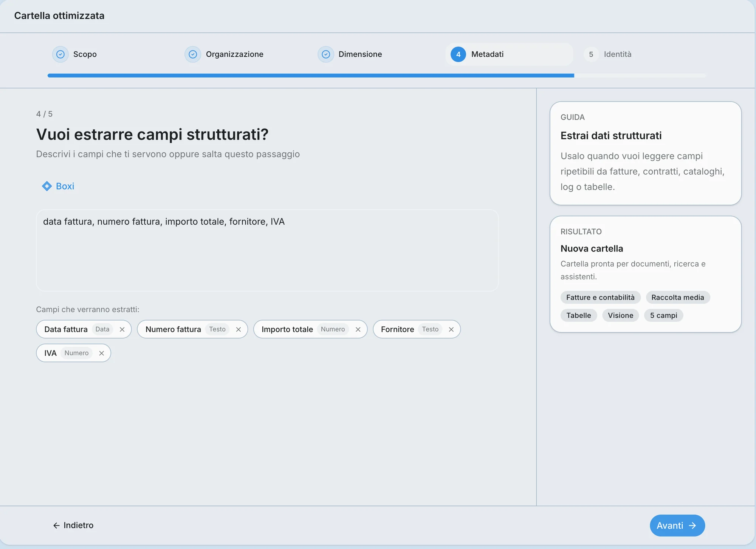Click the Fatture e contabilità tag
The width and height of the screenshot is (756, 549).
[x=600, y=298]
